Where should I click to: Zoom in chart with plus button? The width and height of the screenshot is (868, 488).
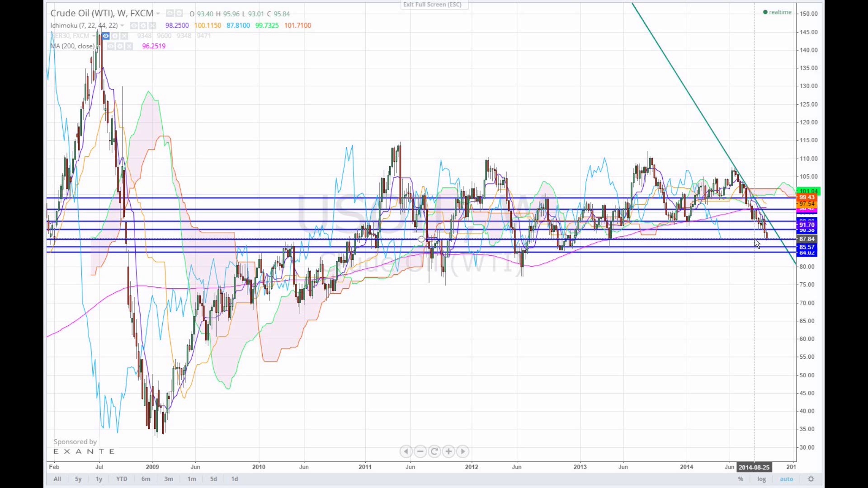pyautogui.click(x=448, y=451)
